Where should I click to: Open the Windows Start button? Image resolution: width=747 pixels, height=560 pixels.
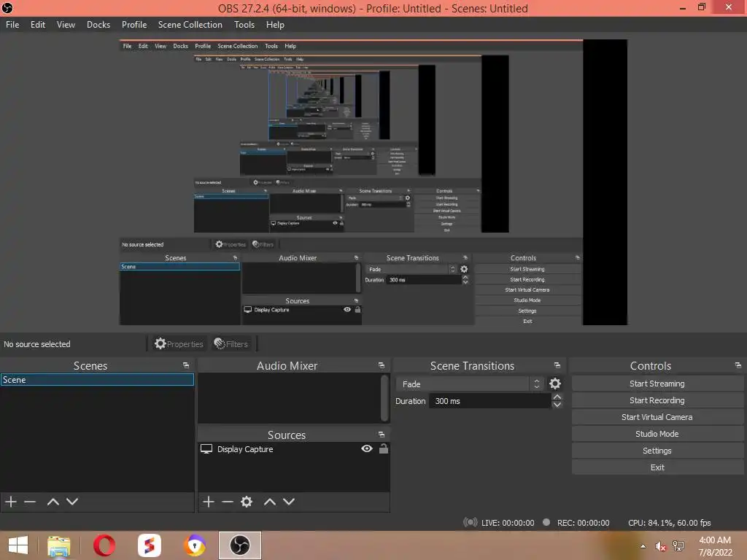point(18,545)
